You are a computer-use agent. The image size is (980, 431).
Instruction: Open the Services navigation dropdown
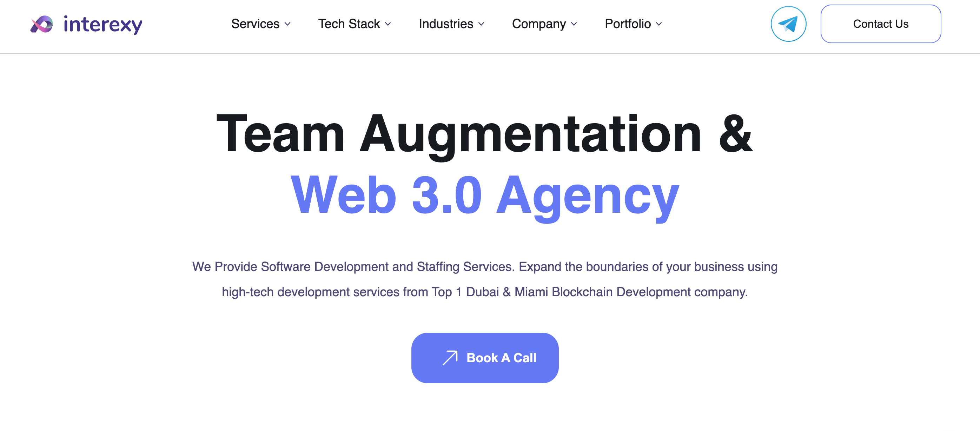[x=260, y=24]
